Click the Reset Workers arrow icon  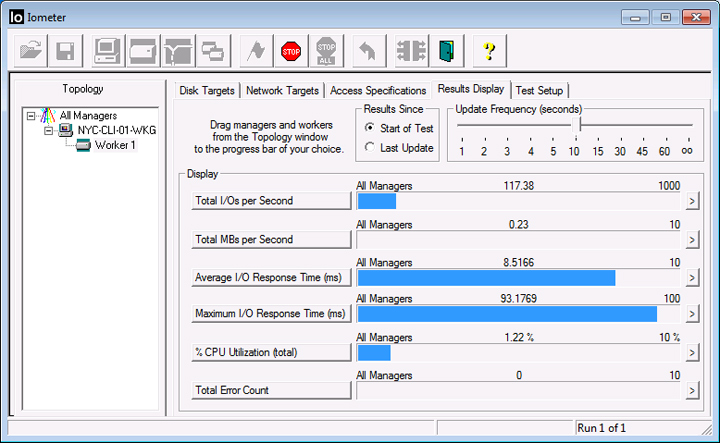[367, 50]
